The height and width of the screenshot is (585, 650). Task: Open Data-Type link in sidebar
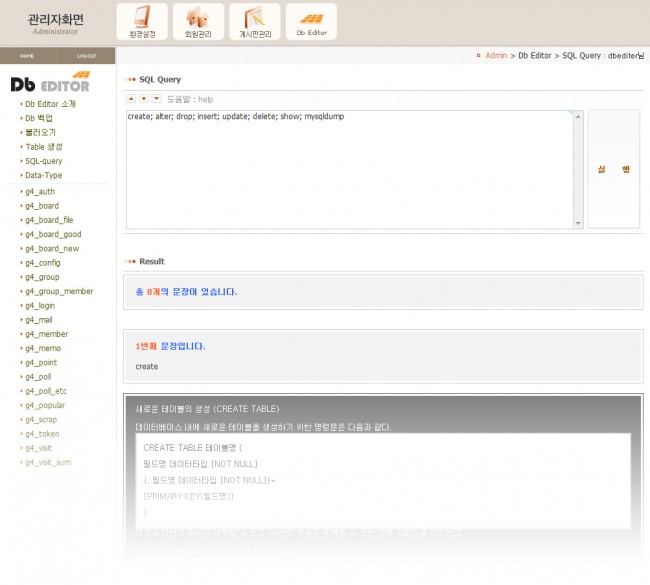point(43,175)
